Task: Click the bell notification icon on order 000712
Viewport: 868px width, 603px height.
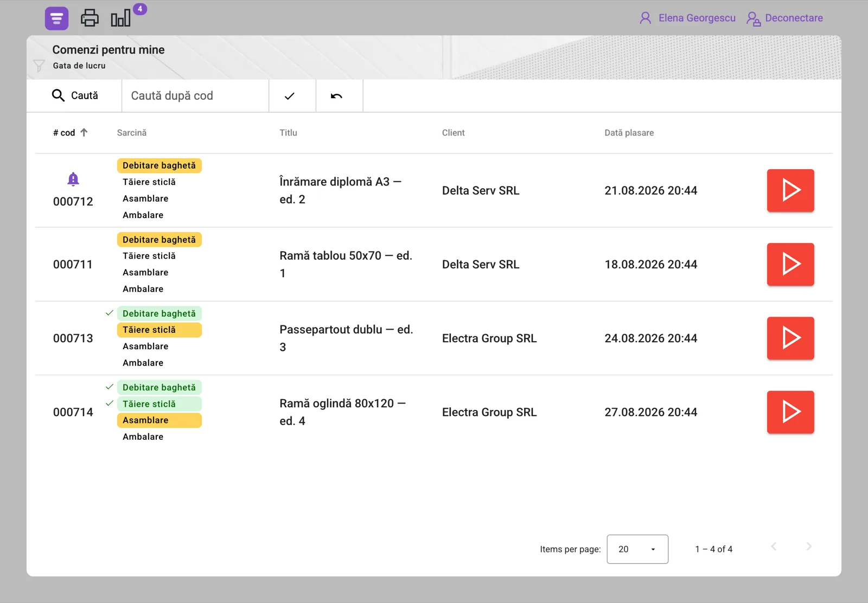Action: click(x=73, y=179)
